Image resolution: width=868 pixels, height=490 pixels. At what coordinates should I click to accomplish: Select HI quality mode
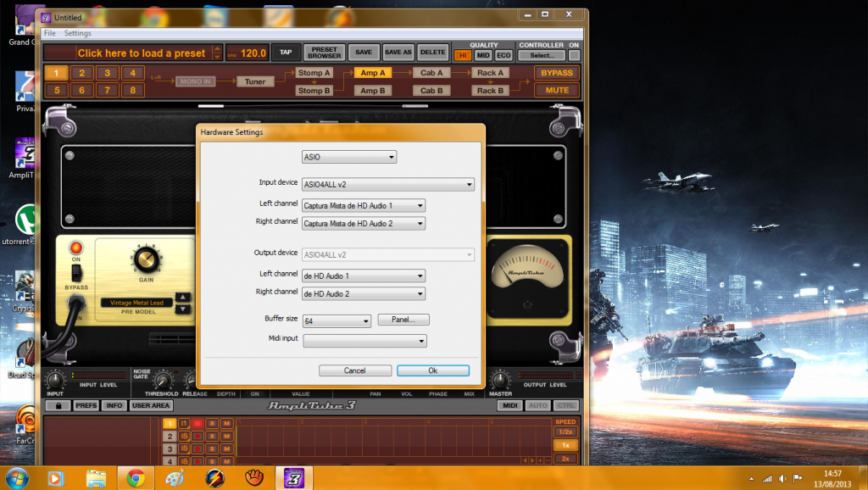click(463, 55)
